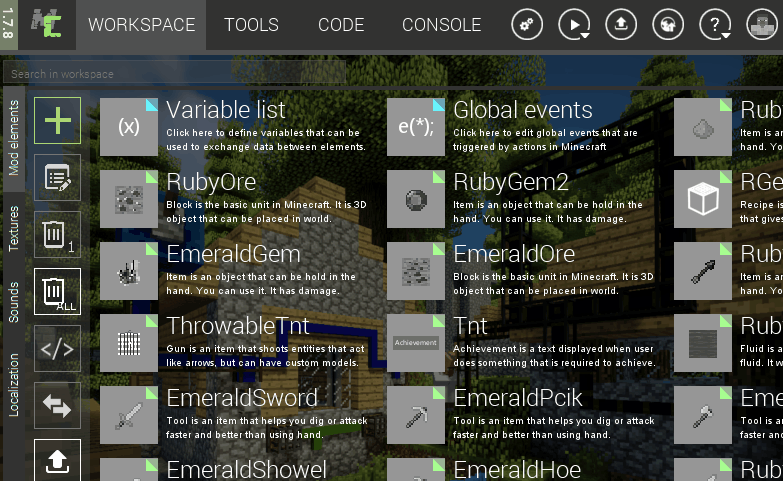Click the 'Global events' title text
Viewport: 783px width, 481px height.
[523, 110]
